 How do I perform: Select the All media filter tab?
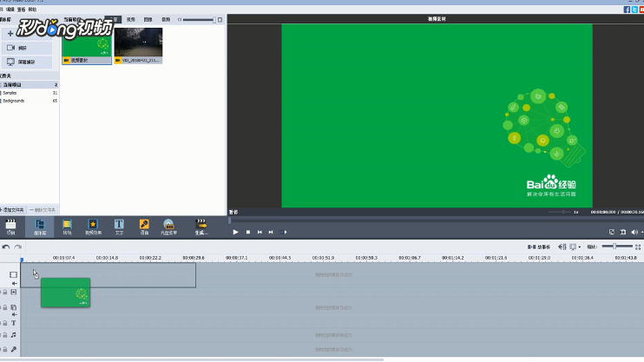[114, 19]
